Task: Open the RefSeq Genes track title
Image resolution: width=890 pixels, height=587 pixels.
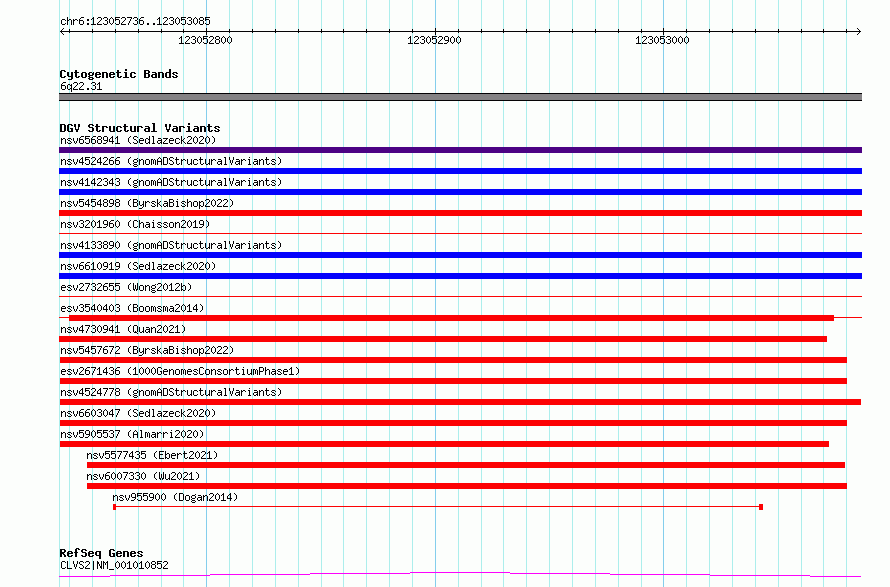Action: 101,553
